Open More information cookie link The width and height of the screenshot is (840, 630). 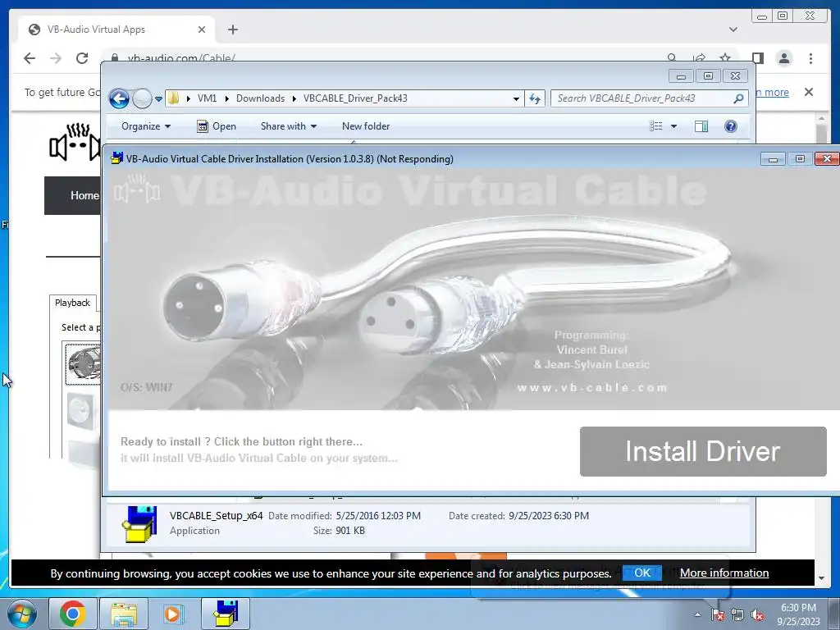tap(724, 573)
